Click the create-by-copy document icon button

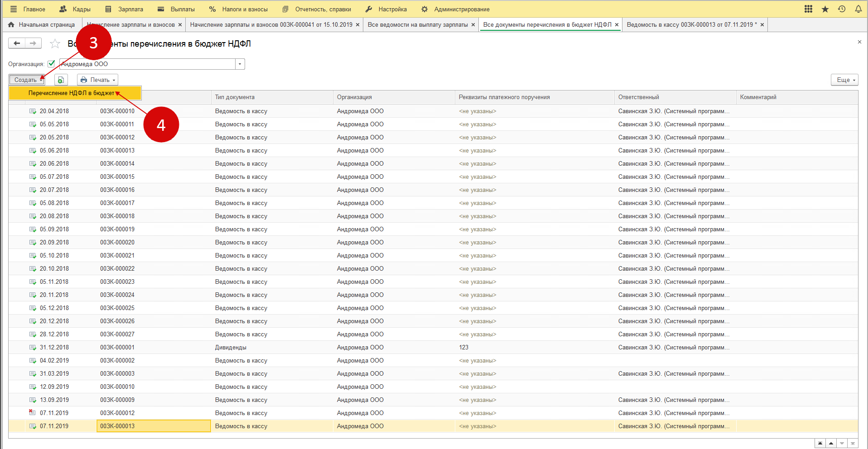[x=61, y=80]
